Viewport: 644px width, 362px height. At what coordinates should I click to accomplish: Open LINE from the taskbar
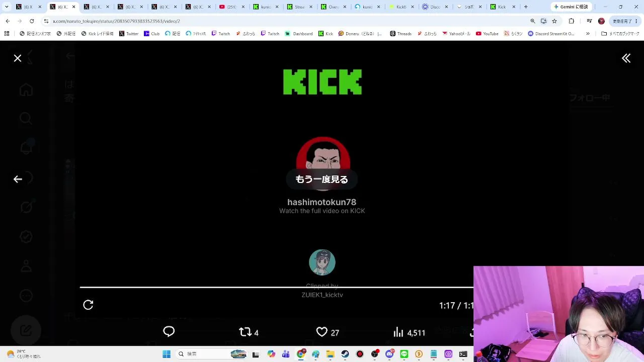(404, 354)
